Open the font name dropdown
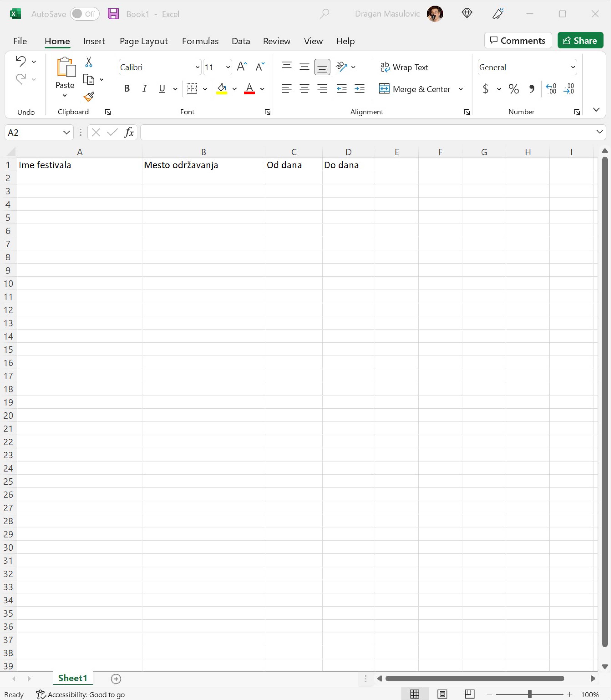Screen dimensions: 611x700 197,67
